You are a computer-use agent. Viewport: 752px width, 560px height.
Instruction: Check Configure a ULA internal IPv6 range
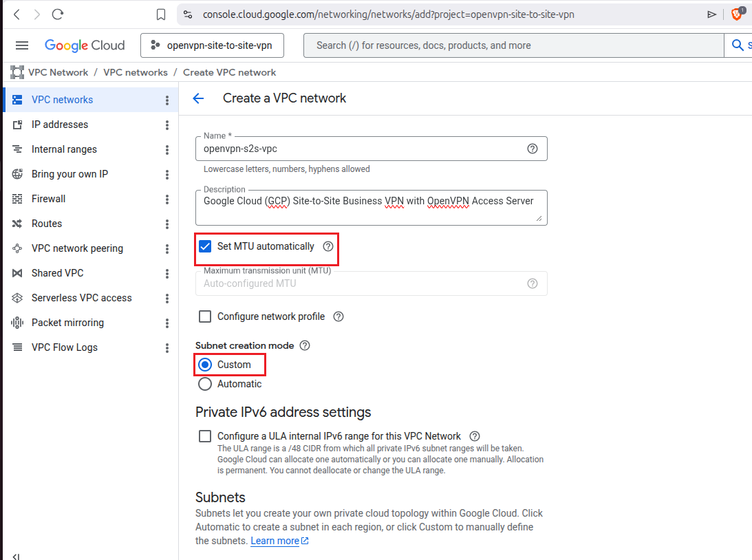[x=205, y=436]
